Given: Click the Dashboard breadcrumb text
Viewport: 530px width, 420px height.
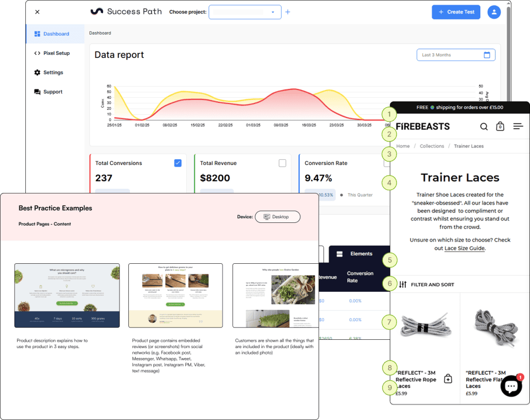Looking at the screenshot, I should click(100, 33).
